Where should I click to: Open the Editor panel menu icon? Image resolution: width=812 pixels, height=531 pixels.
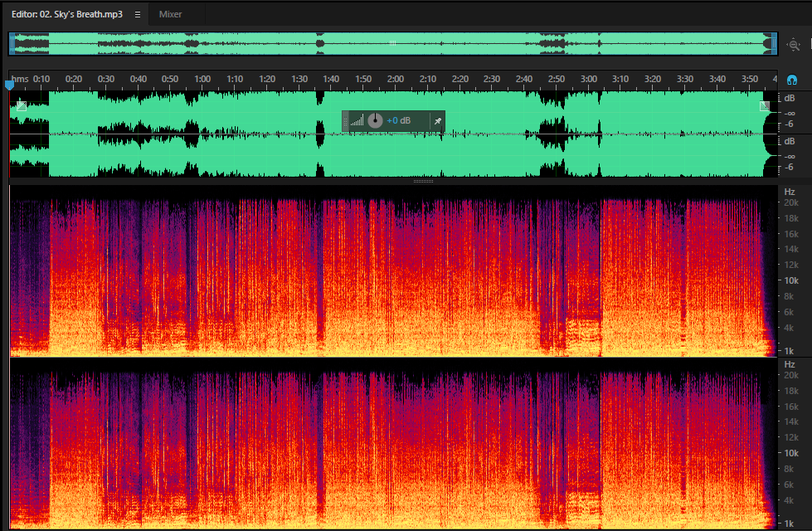point(137,14)
